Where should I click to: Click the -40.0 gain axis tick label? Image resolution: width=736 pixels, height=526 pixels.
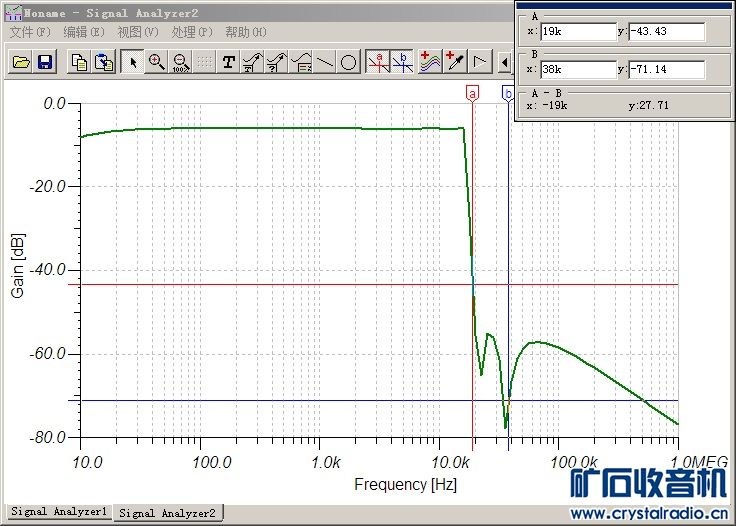[x=47, y=269]
